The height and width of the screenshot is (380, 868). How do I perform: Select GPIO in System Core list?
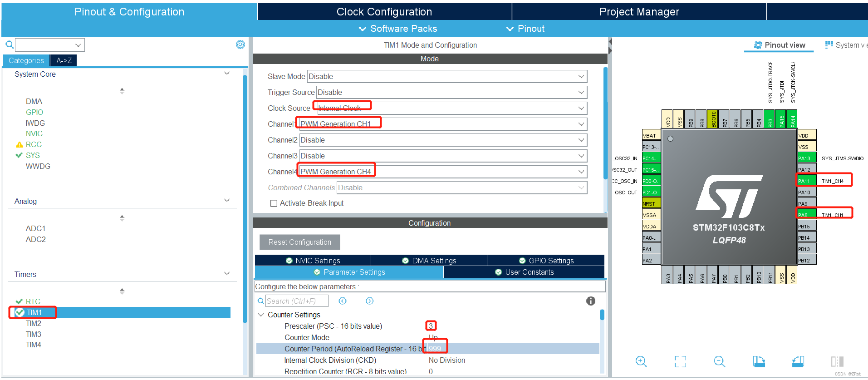click(34, 112)
